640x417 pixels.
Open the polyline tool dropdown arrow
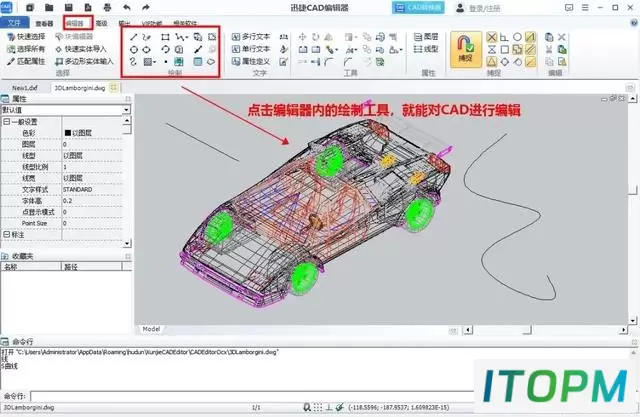(187, 38)
